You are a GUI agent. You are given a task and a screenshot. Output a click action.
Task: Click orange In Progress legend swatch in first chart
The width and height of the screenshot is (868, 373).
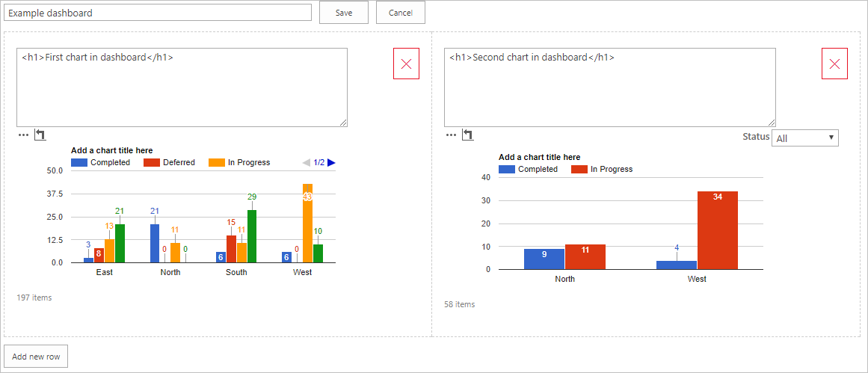216,162
